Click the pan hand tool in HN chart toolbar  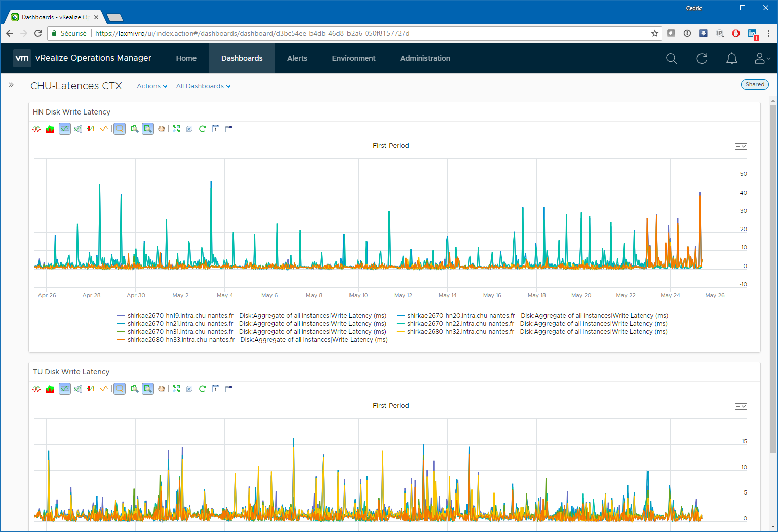tap(162, 129)
